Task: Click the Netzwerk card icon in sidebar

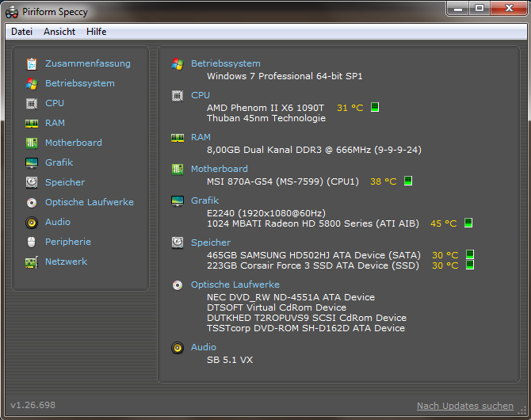Action: click(32, 262)
